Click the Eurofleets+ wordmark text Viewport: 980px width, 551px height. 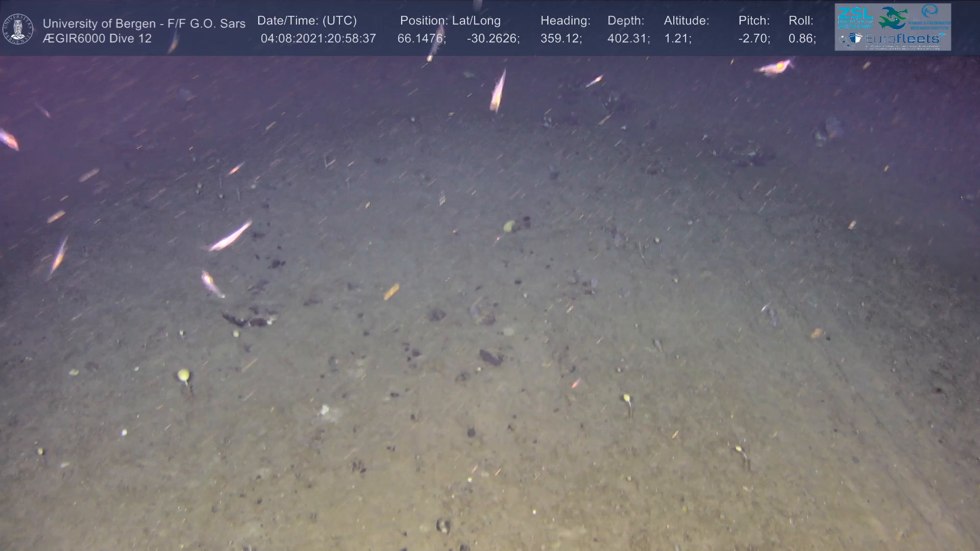pos(902,38)
